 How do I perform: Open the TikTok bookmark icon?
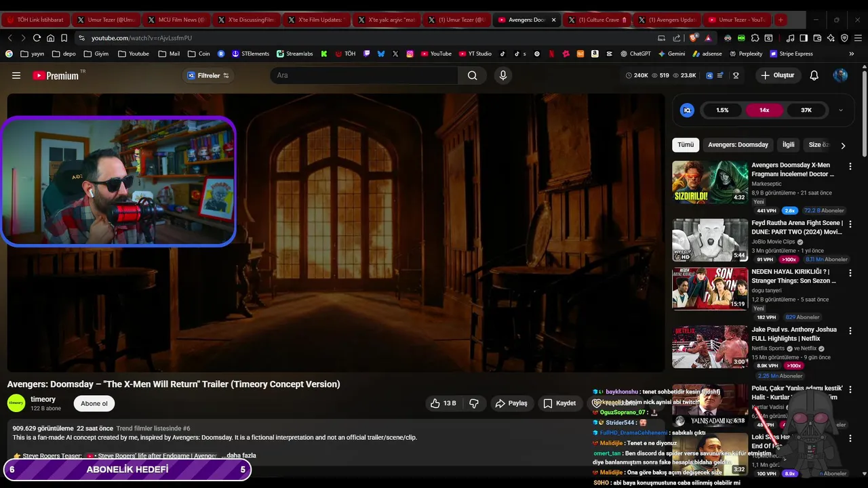tap(502, 54)
